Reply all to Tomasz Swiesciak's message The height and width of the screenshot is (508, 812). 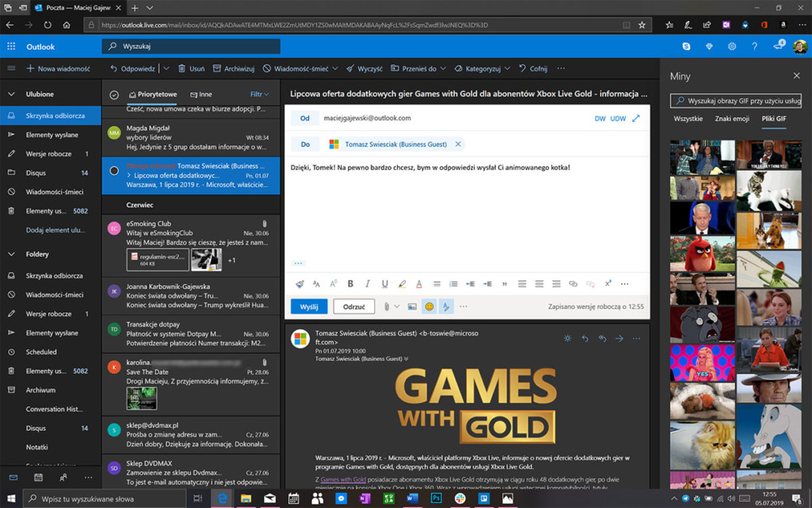coord(603,338)
